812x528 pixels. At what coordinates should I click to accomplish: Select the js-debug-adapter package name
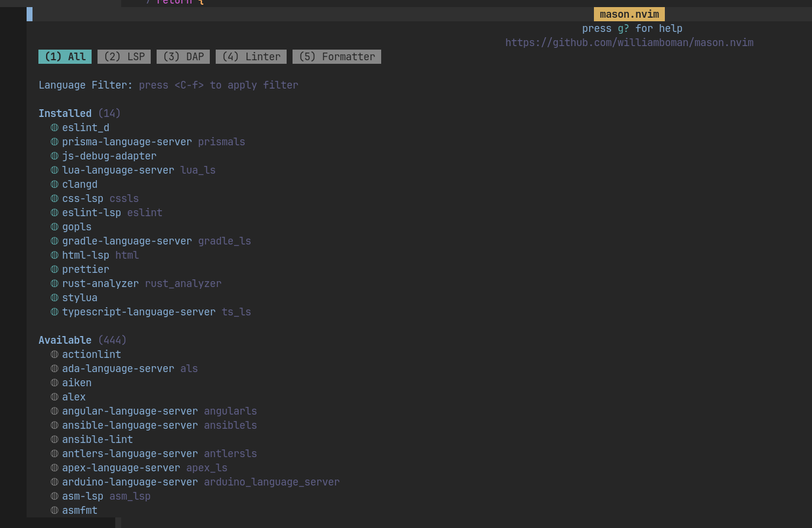tap(109, 156)
